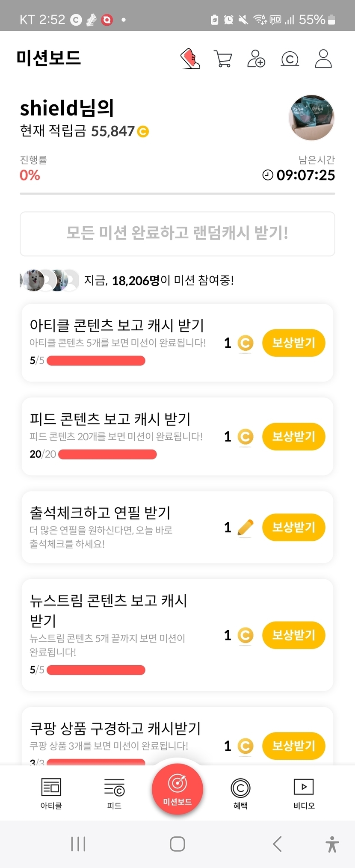Viewport: 355px width, 868px height.
Task: Claim reward for feed content mission
Action: [x=293, y=436]
